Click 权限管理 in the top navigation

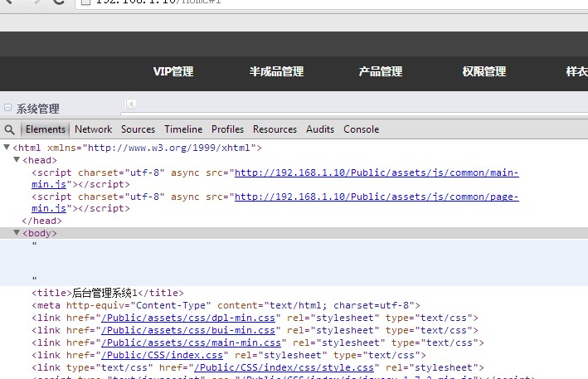point(484,72)
